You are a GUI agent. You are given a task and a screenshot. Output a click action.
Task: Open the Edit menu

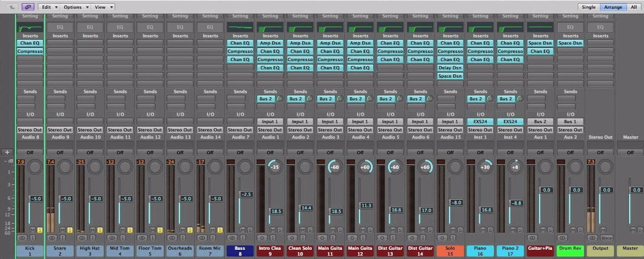[x=49, y=7]
